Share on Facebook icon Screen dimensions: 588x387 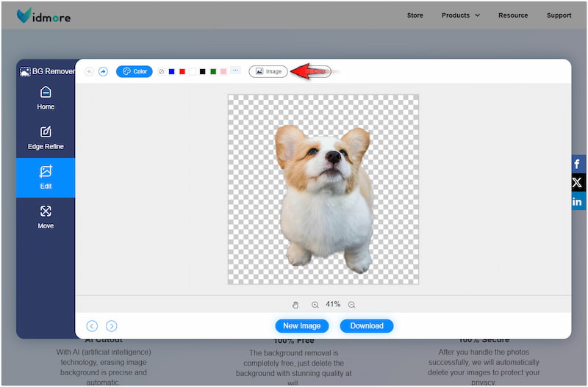pyautogui.click(x=577, y=164)
